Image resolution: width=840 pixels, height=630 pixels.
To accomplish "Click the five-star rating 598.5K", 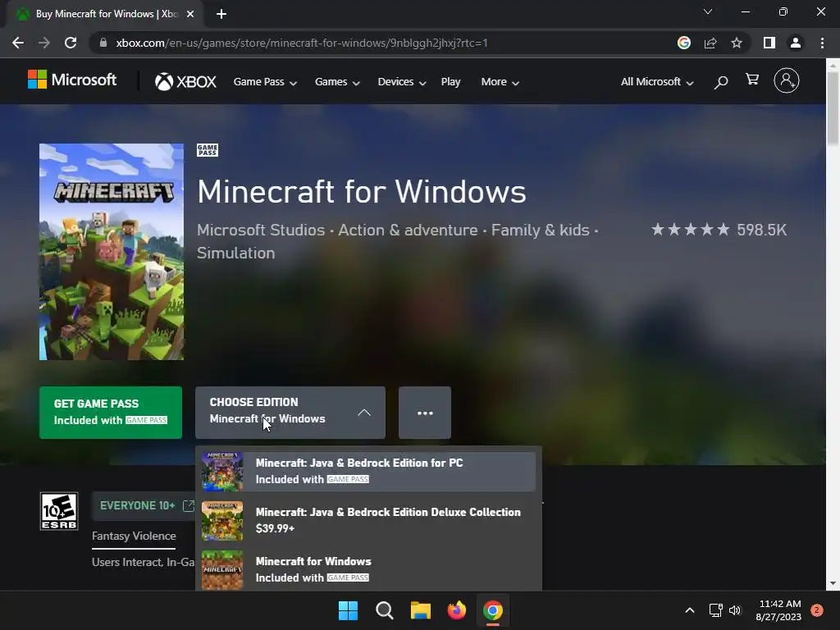I will [x=719, y=230].
